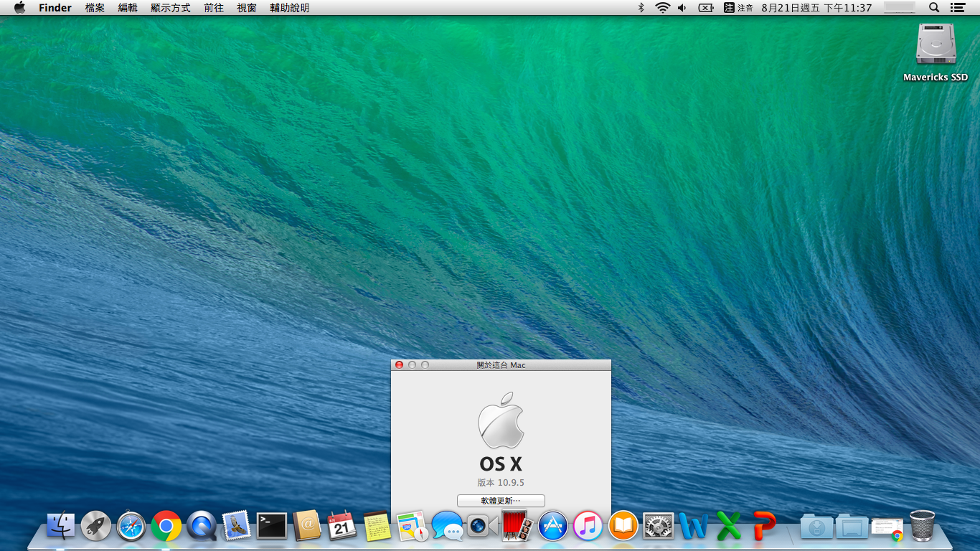Open Launchpad rocket icon in Dock
980x551 pixels.
point(96,526)
